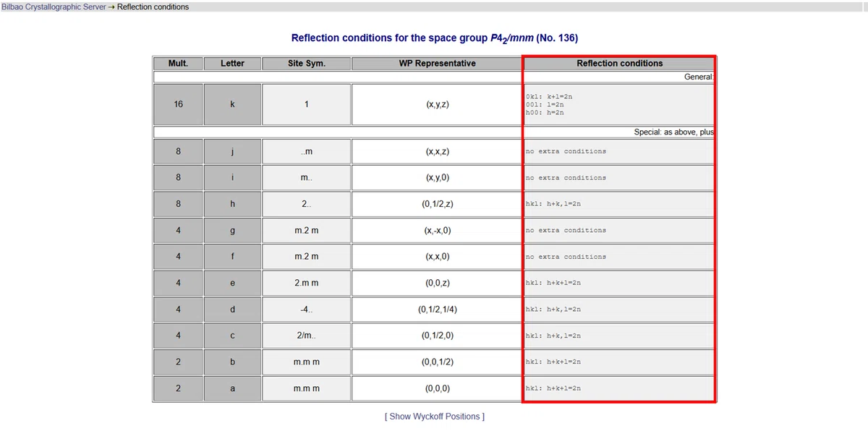Viewport: 868px width, 439px height.
Task: Click 'hkl: h+k+l=2n' in row a
Action: click(x=553, y=388)
